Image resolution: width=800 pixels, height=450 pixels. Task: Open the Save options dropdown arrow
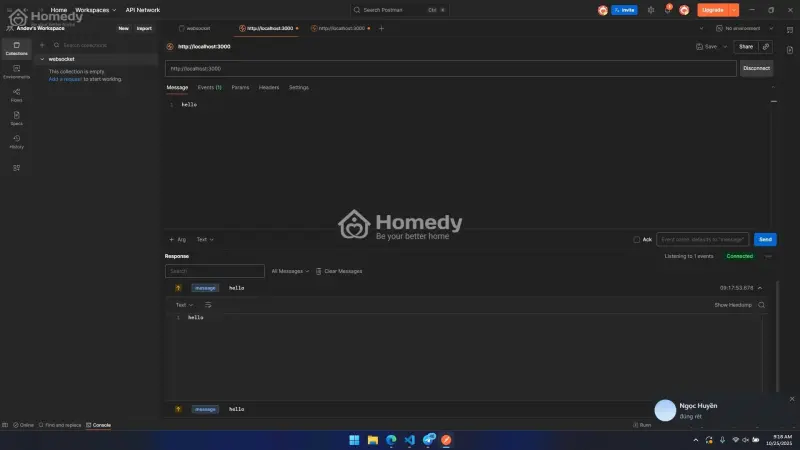pyautogui.click(x=724, y=47)
